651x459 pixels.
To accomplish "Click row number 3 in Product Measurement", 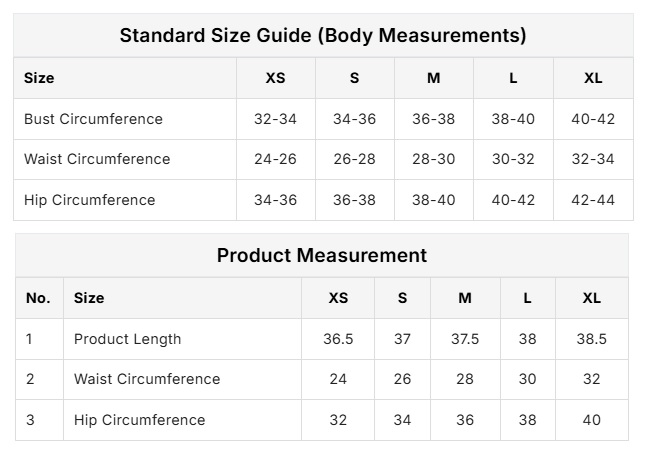I will pos(30,420).
